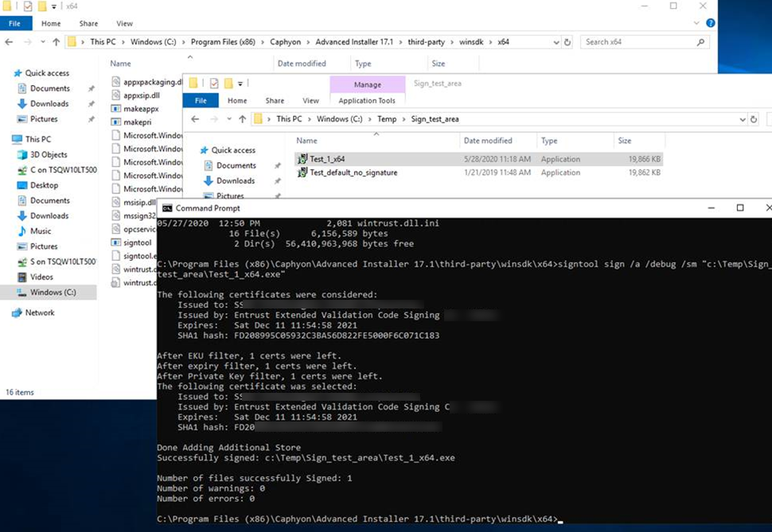Click Command Prompt title bar icon
The width and height of the screenshot is (772, 532).
click(166, 208)
